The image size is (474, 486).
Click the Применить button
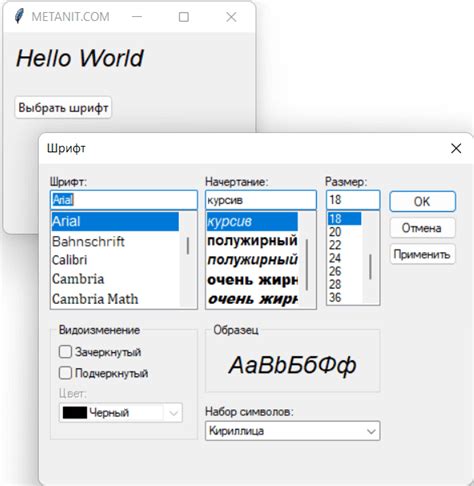422,254
